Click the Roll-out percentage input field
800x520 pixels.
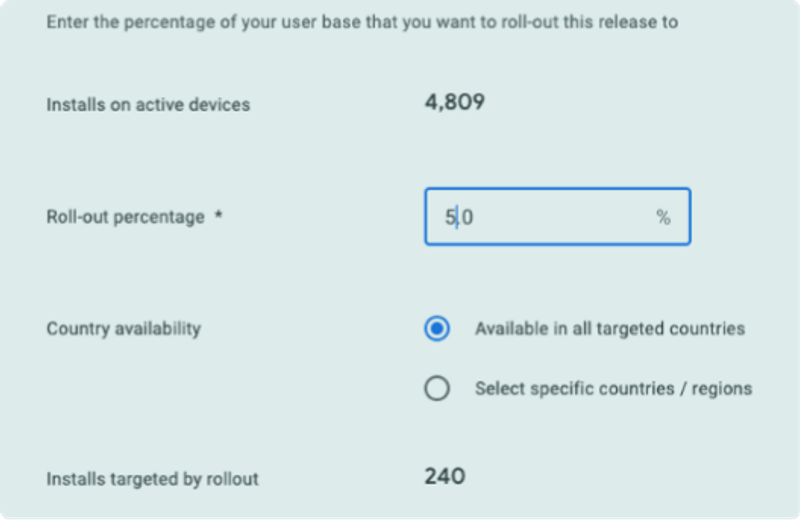[558, 217]
